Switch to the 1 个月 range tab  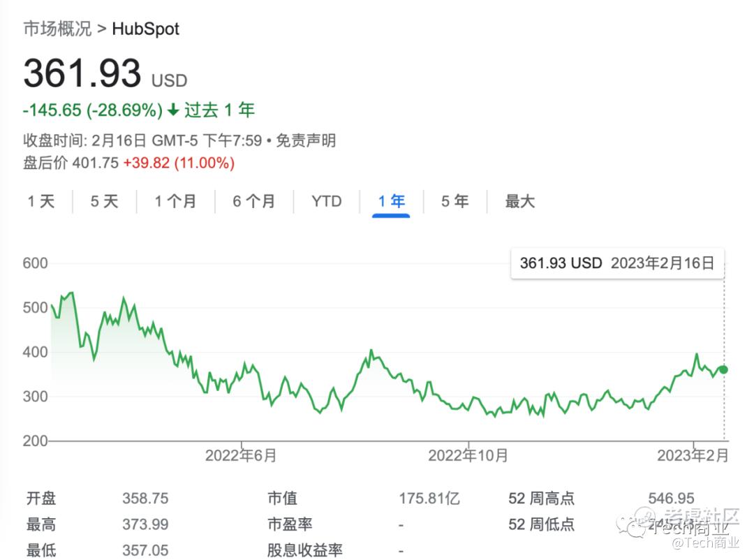pyautogui.click(x=175, y=201)
